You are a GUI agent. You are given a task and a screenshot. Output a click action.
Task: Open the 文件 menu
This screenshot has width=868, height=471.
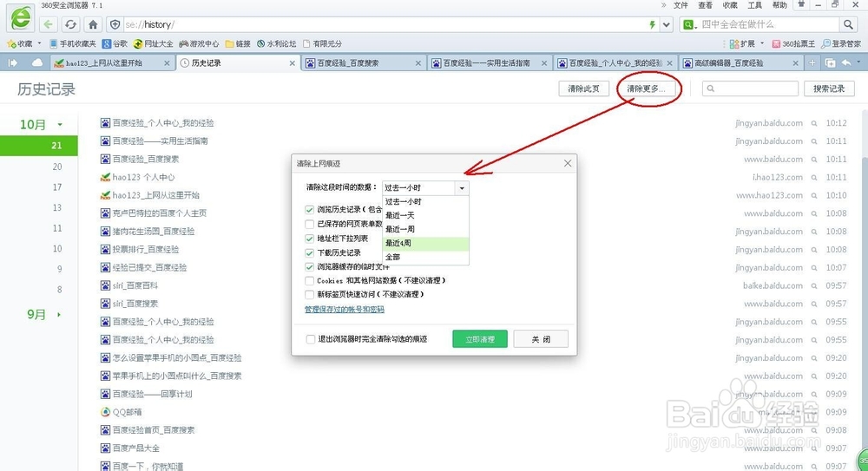pyautogui.click(x=681, y=5)
